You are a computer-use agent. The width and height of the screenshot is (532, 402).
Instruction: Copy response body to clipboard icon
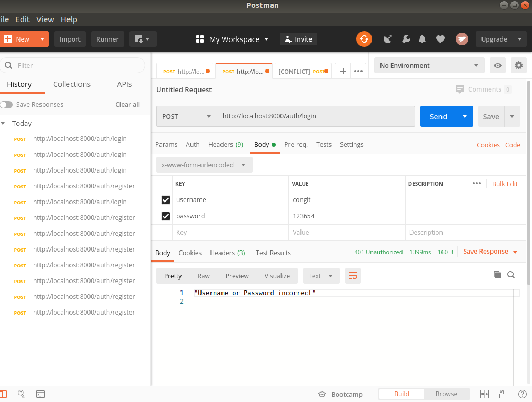[x=497, y=275]
